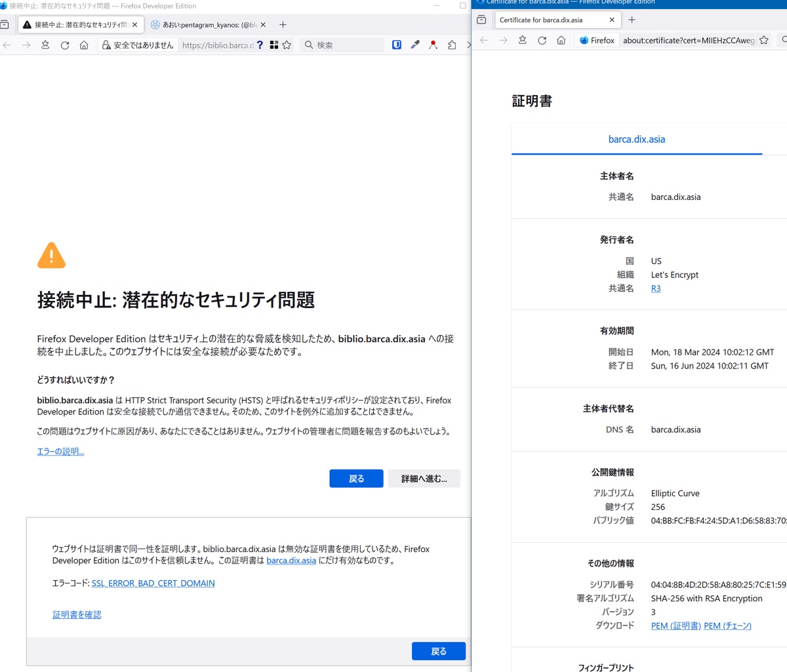
Task: Click the key size value 256
Action: 658,507
